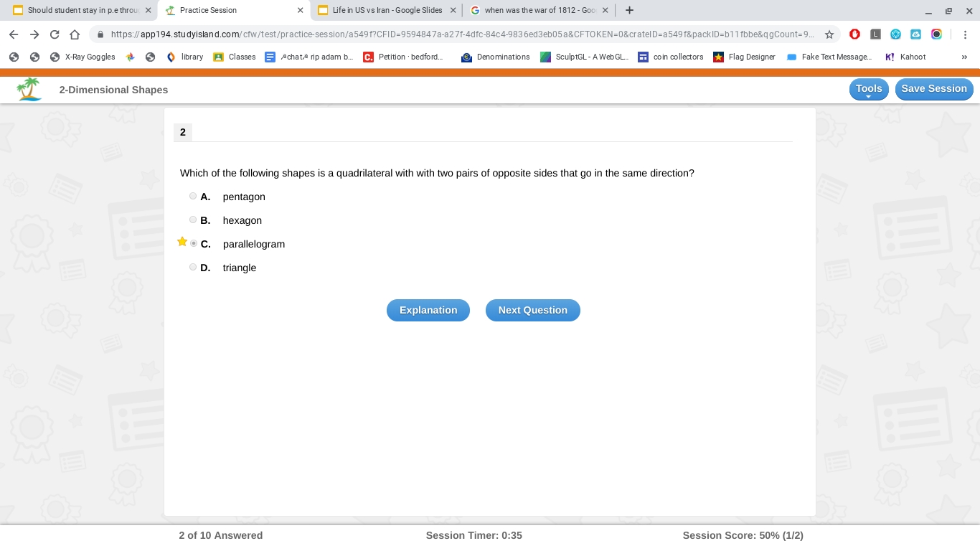Open the Tools dropdown menu
The image size is (980, 551).
coord(868,89)
